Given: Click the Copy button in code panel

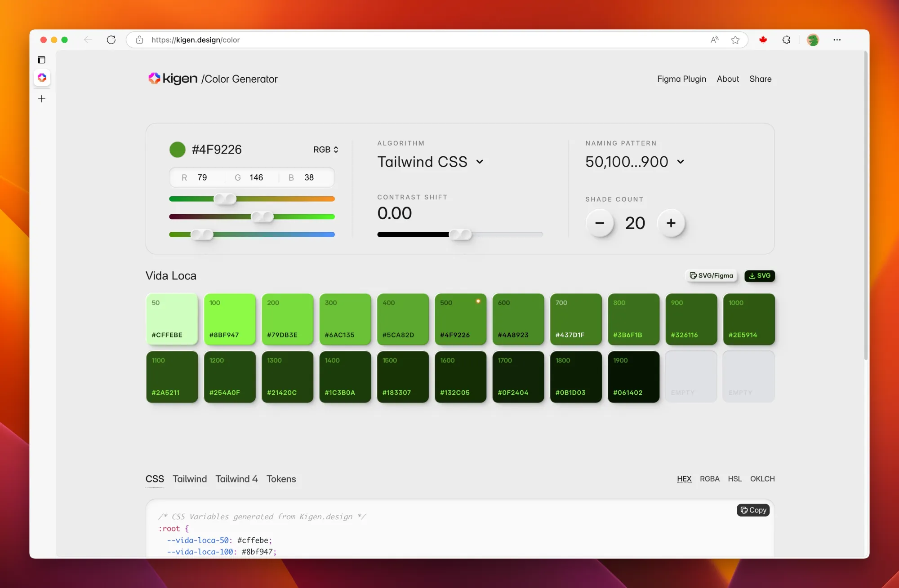Looking at the screenshot, I should tap(753, 510).
